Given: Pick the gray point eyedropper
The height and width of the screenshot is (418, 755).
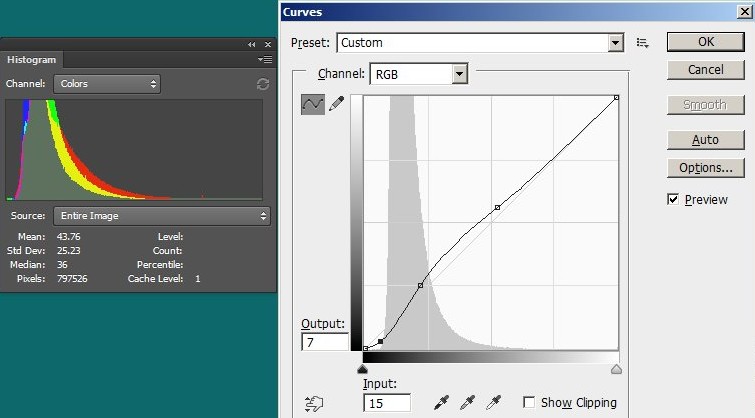Looking at the screenshot, I should click(x=466, y=403).
